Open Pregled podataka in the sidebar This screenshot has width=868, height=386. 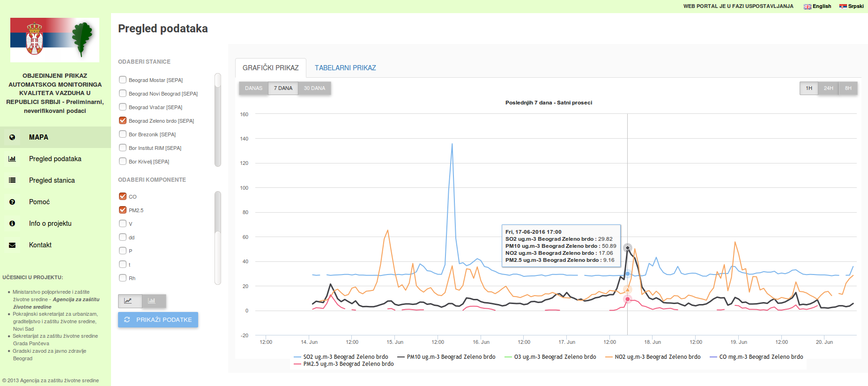pyautogui.click(x=55, y=159)
